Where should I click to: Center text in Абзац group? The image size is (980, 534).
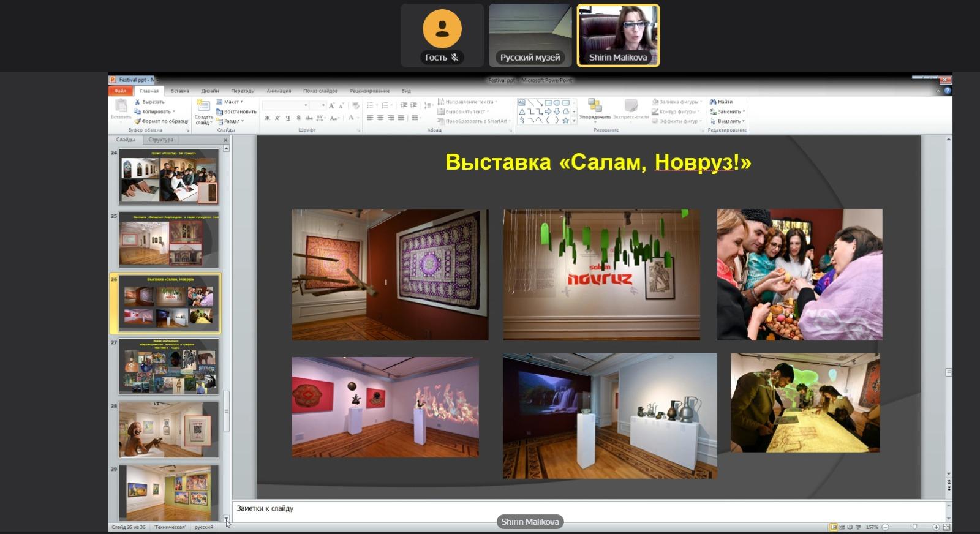click(x=380, y=118)
